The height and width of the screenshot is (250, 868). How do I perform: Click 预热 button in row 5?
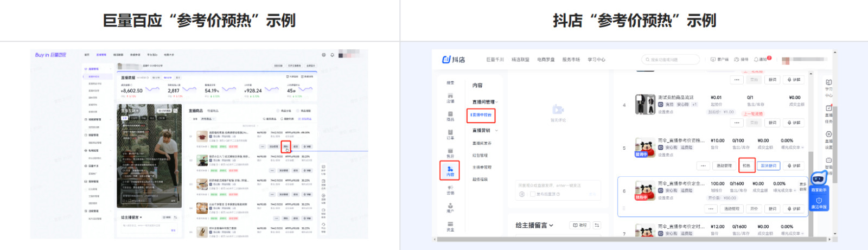pos(746,165)
